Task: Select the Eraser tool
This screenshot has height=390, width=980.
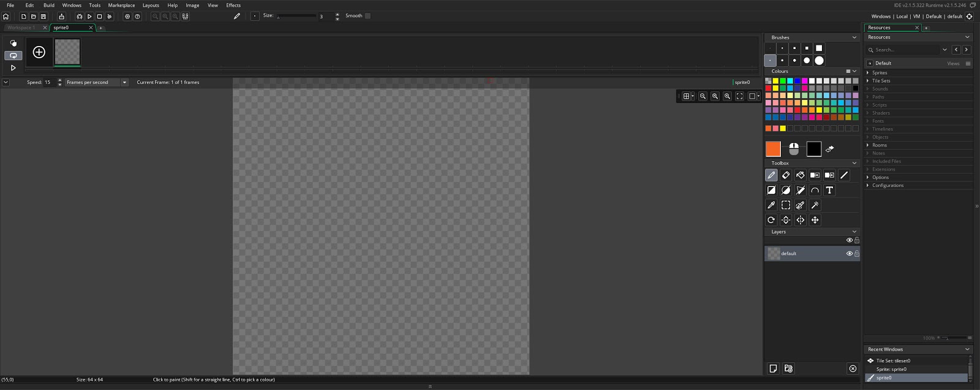Action: point(786,175)
